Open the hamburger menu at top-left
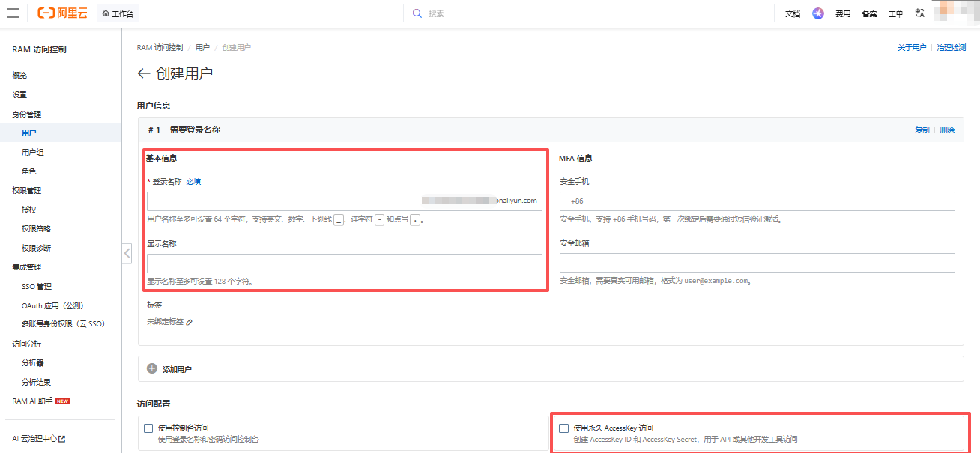 tap(13, 13)
